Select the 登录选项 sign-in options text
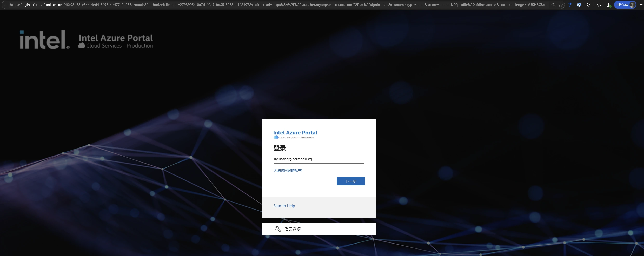The height and width of the screenshot is (256, 644). pos(293,229)
